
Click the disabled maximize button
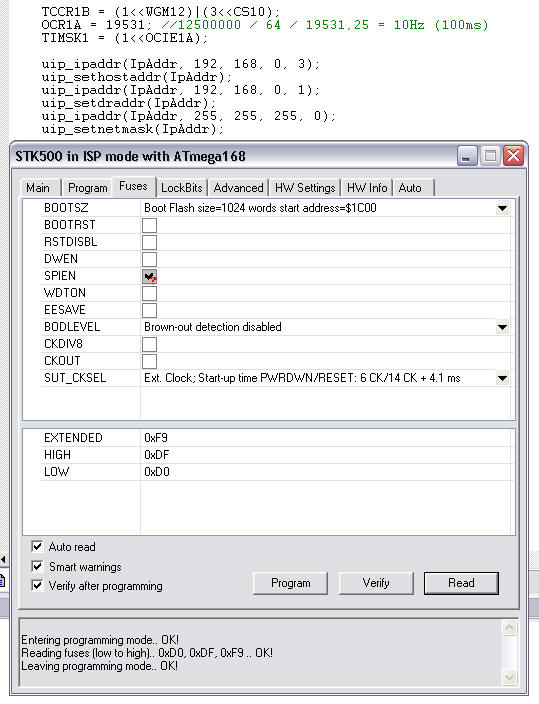490,156
